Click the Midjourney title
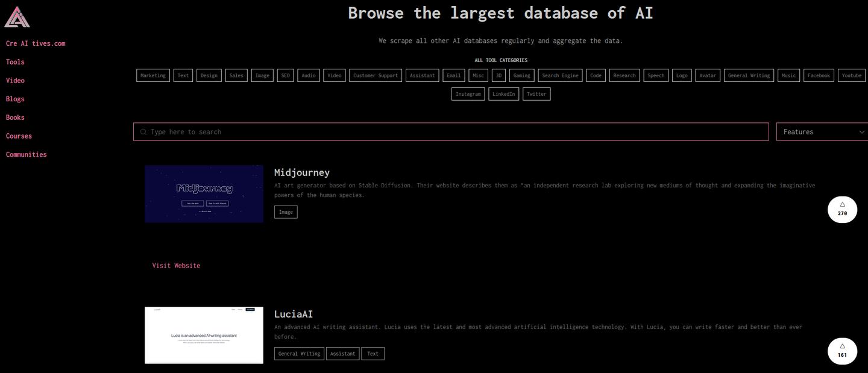This screenshot has width=868, height=373. click(302, 172)
